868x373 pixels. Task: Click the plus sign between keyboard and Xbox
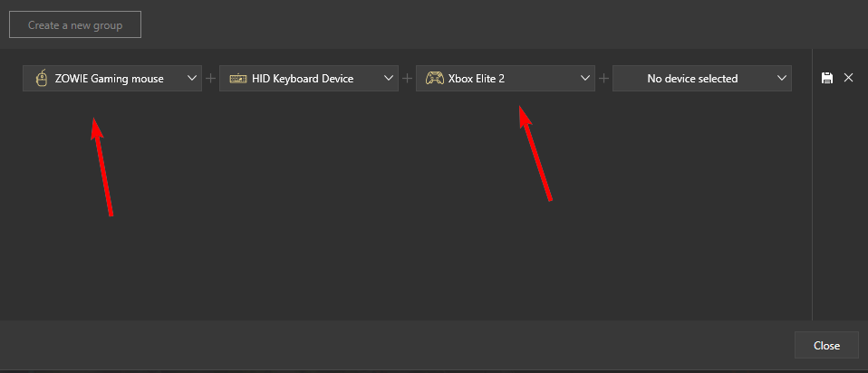coord(407,79)
